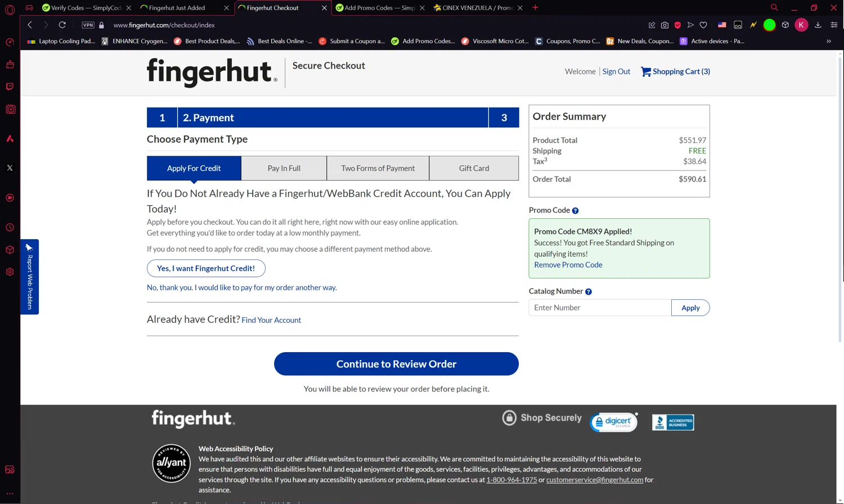
Task: Call the 1-800-964-1975 phone link
Action: tap(511, 480)
